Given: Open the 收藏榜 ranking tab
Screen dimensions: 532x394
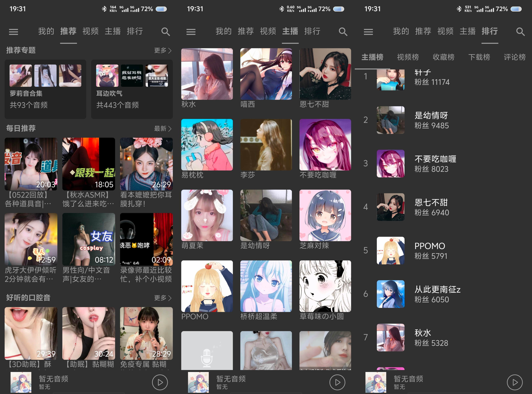Looking at the screenshot, I should (443, 57).
